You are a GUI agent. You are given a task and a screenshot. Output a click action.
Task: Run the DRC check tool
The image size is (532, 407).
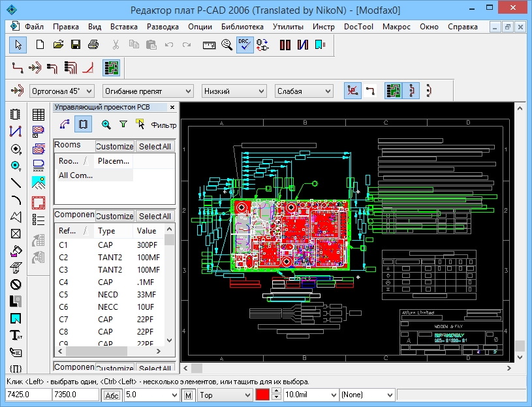pos(245,45)
